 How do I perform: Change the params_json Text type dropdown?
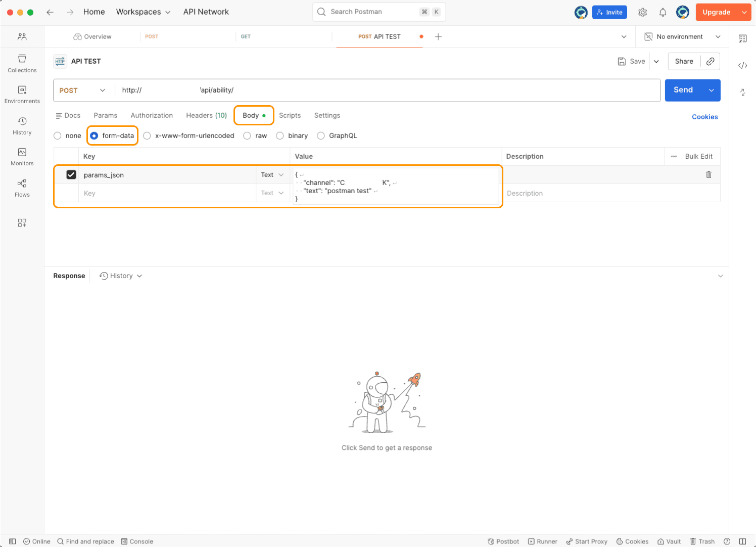272,174
